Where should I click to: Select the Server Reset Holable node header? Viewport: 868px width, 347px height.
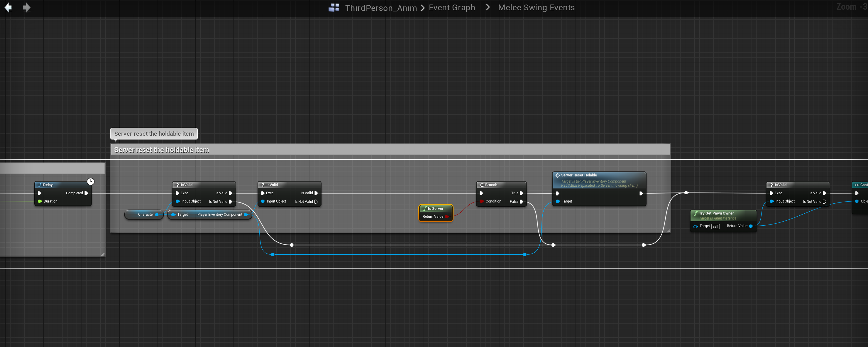578,175
